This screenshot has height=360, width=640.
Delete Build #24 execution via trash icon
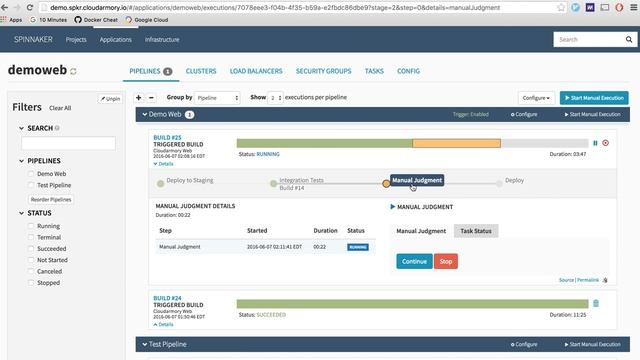tap(596, 303)
